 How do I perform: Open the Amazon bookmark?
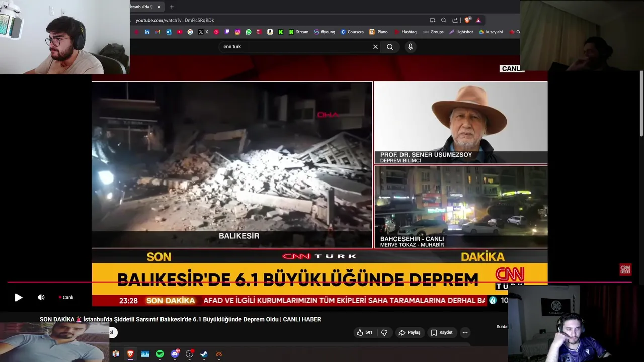[x=270, y=32]
